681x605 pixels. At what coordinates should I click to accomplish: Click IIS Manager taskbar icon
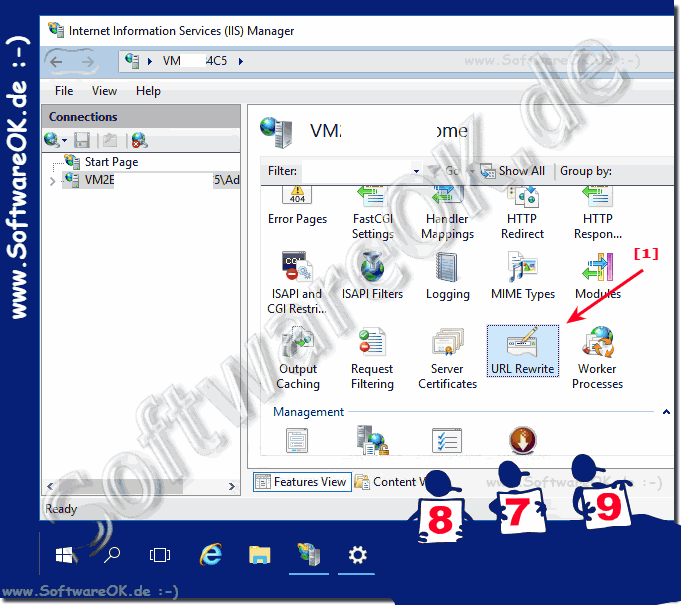309,555
